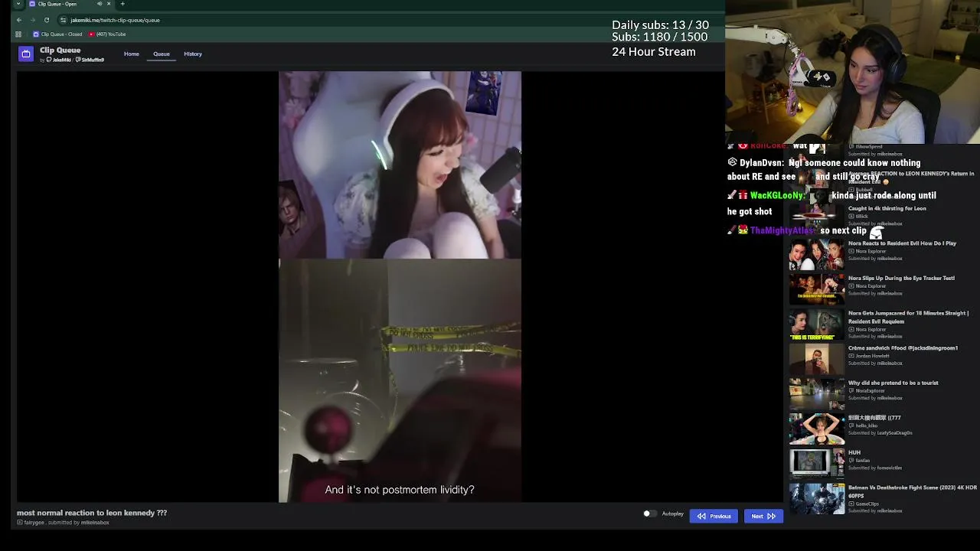This screenshot has height=551, width=980.
Task: Open the Nora Gets Jumpscared clip thumbnail
Action: pyautogui.click(x=817, y=324)
